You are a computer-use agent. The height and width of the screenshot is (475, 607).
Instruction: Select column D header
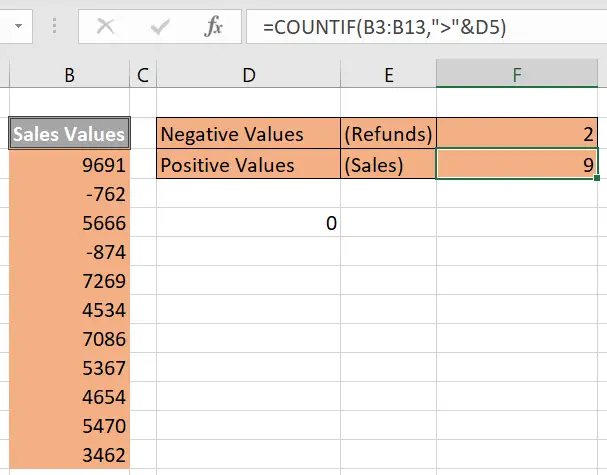249,75
